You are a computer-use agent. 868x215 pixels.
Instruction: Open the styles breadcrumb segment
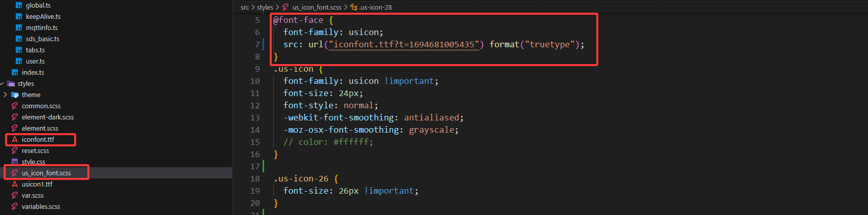(265, 7)
